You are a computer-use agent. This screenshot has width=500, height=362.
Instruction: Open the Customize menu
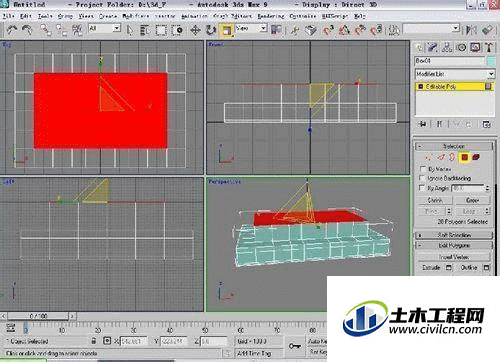(x=302, y=16)
